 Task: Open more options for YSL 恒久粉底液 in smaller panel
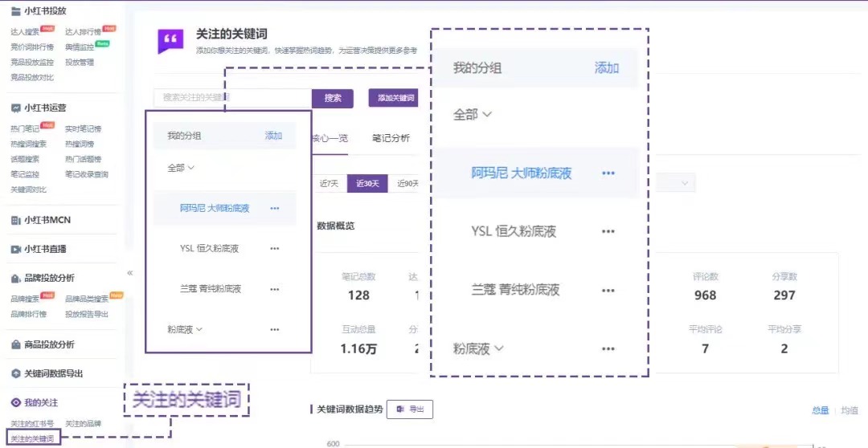click(275, 249)
